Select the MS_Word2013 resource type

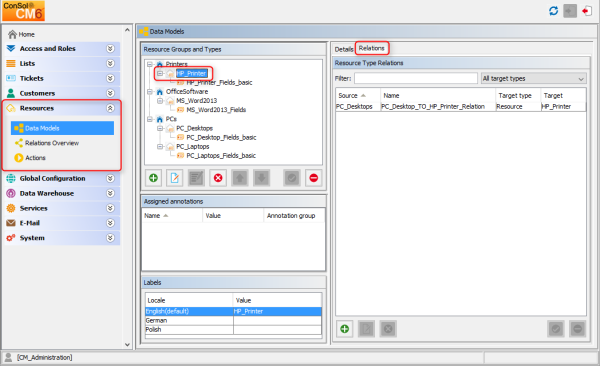pyautogui.click(x=196, y=101)
